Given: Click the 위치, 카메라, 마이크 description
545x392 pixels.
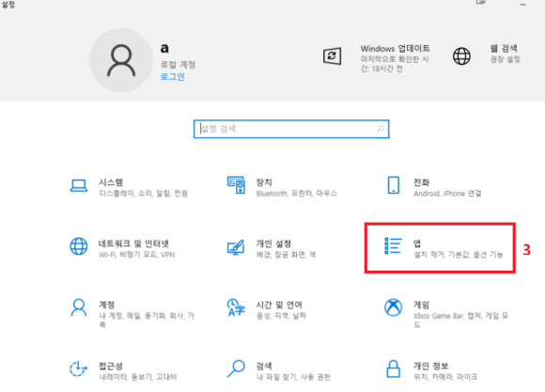Looking at the screenshot, I should click(445, 377).
